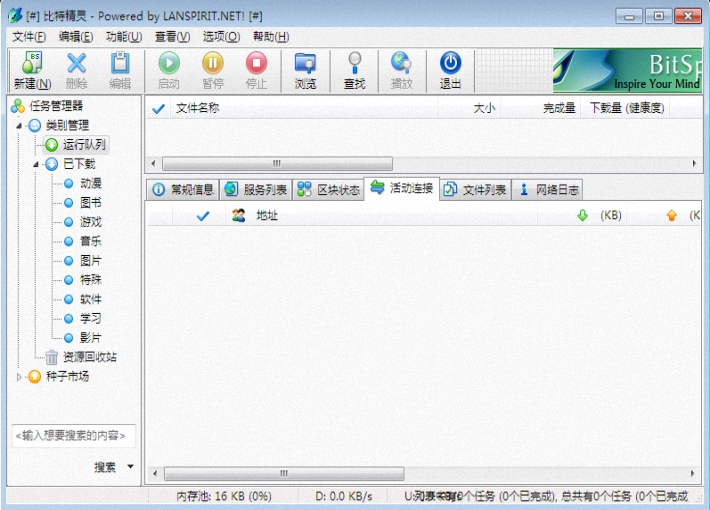Click the 播放 globe play icon
710x510 pixels.
[402, 71]
